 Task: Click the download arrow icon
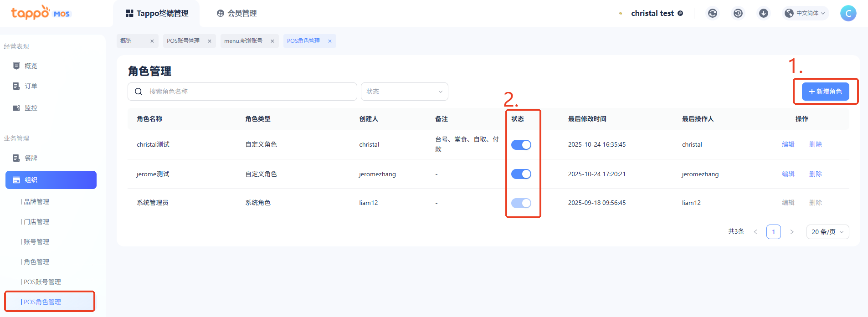(x=764, y=13)
